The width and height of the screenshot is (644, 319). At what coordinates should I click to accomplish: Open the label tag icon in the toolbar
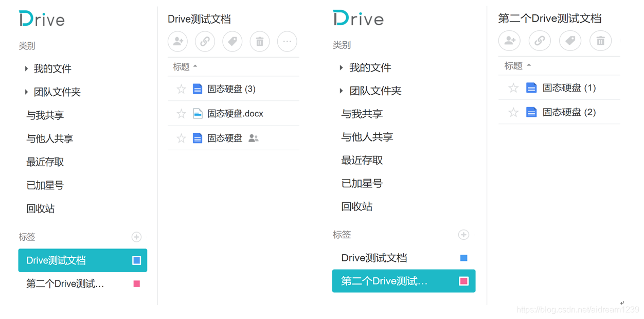(x=232, y=41)
